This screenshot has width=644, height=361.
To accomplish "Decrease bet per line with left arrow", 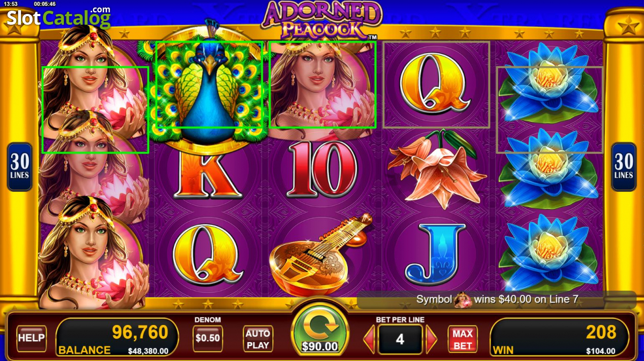I will [x=369, y=339].
